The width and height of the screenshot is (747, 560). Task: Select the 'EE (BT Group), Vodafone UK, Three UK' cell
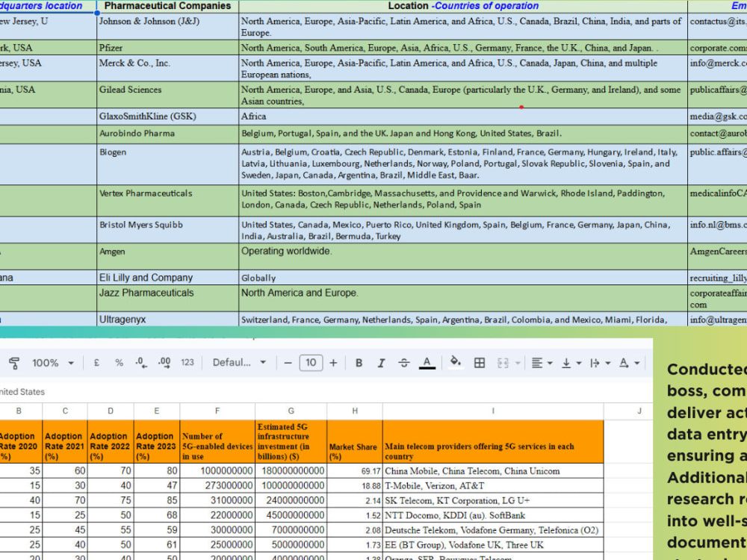coord(493,545)
